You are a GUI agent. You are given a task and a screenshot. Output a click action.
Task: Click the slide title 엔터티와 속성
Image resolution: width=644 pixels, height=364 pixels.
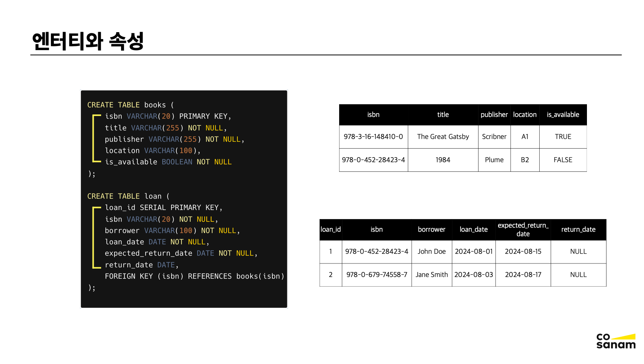click(88, 41)
